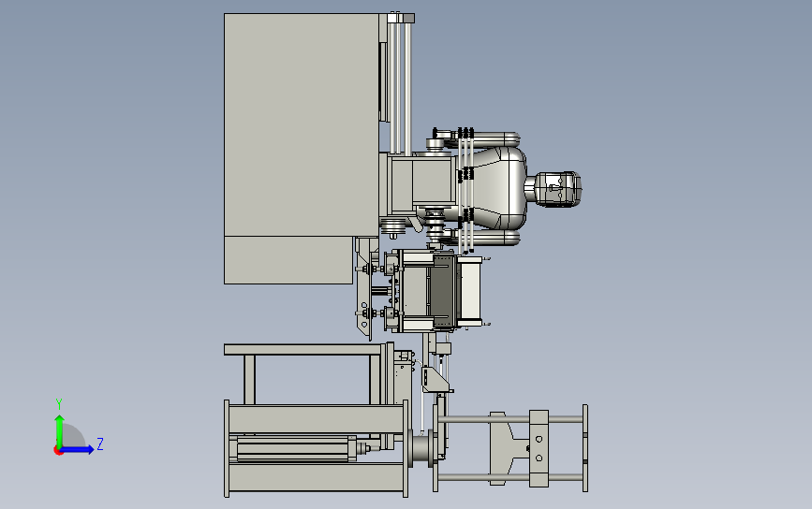This screenshot has height=509, width=812.
Task: Select the dark gripper box below the robot
Action: coord(443,292)
